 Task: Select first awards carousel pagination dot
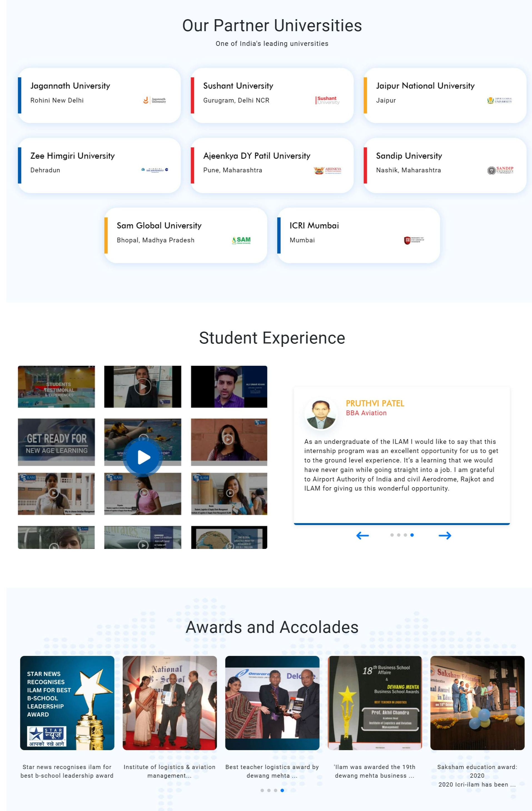262,790
